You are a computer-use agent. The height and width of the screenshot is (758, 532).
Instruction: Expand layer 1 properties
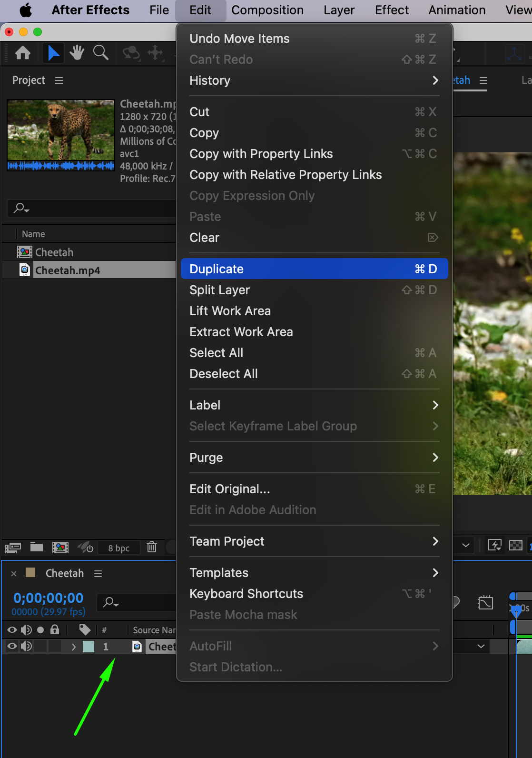[74, 647]
